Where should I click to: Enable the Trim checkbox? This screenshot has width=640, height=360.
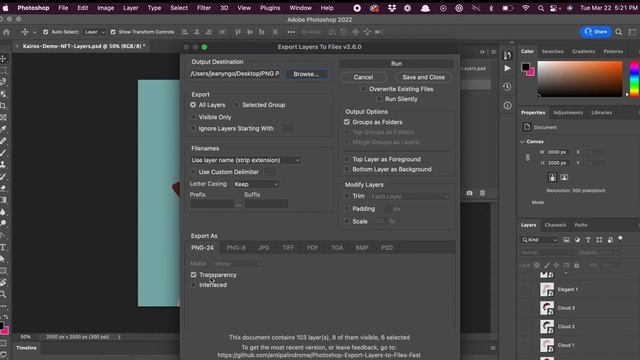[347, 196]
